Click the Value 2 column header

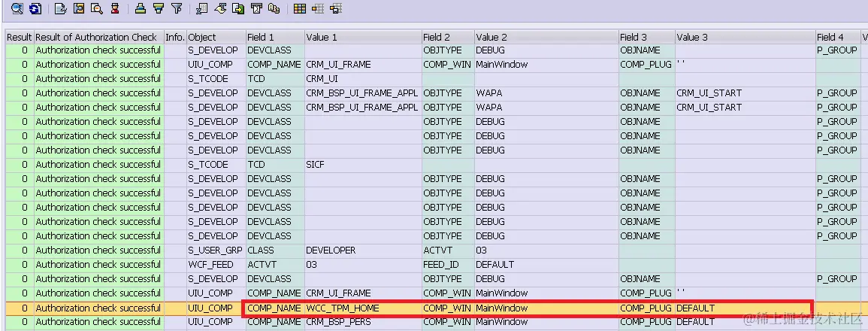tap(546, 37)
